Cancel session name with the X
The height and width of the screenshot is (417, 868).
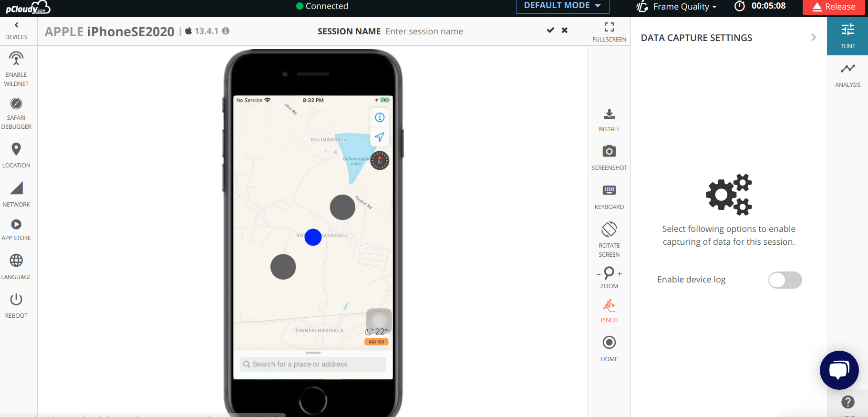coord(565,30)
